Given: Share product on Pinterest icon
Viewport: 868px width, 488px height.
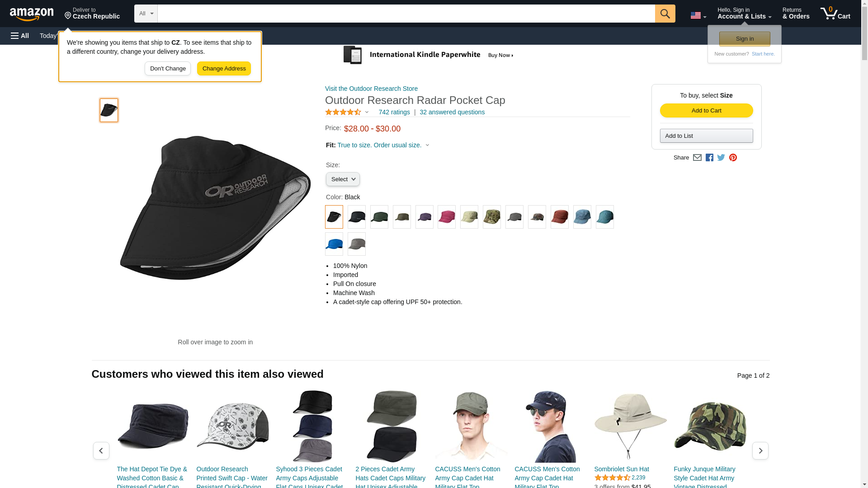Looking at the screenshot, I should click(x=733, y=158).
